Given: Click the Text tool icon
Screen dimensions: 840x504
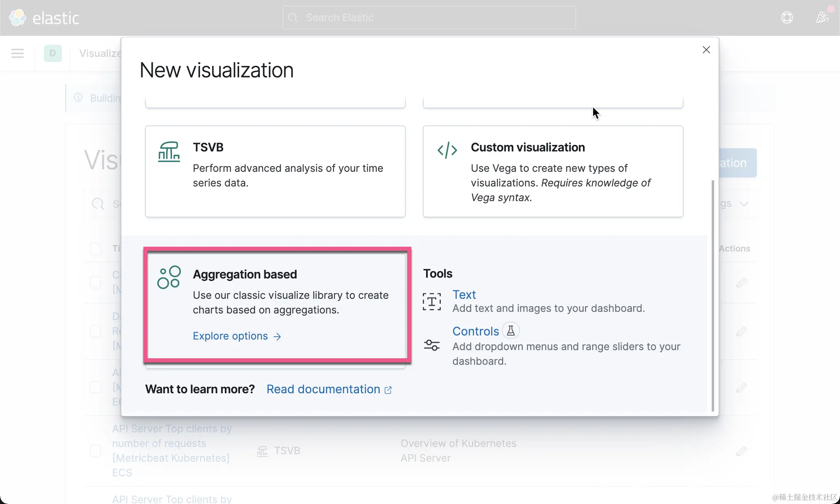Looking at the screenshot, I should click(x=431, y=302).
